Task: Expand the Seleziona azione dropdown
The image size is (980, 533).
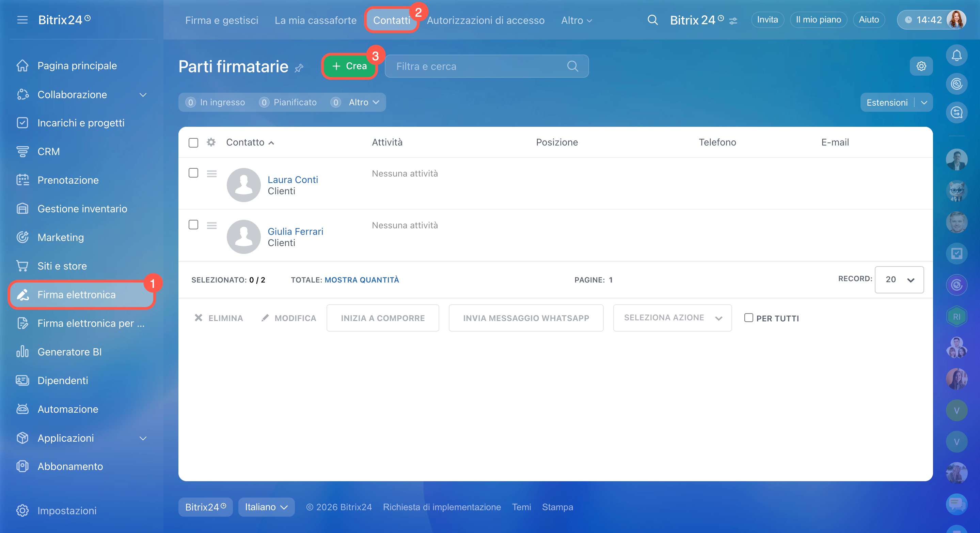Action: click(672, 318)
